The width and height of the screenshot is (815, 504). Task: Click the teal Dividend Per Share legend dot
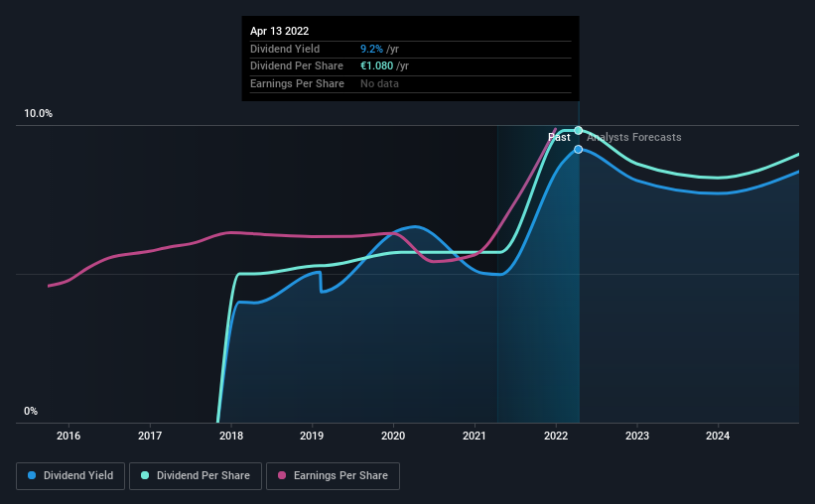[x=145, y=475]
